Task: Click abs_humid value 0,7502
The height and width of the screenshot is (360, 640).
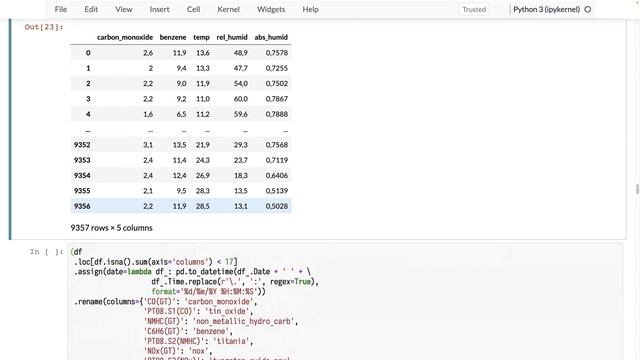Action: [x=277, y=83]
